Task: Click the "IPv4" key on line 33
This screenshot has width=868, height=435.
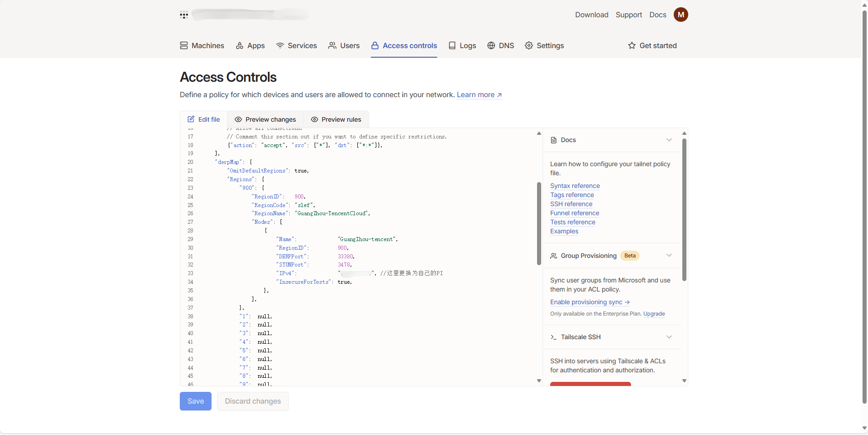Action: pos(285,273)
